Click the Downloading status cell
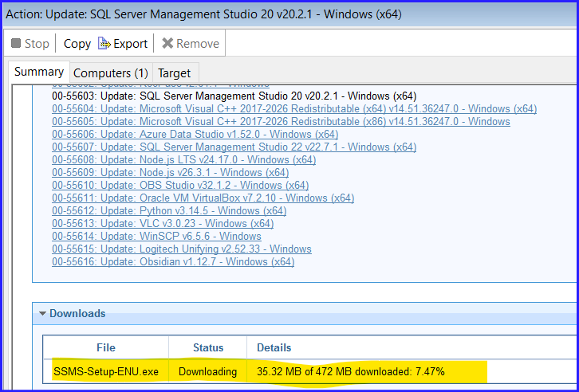Viewport: 579px width, 392px height. tap(208, 372)
